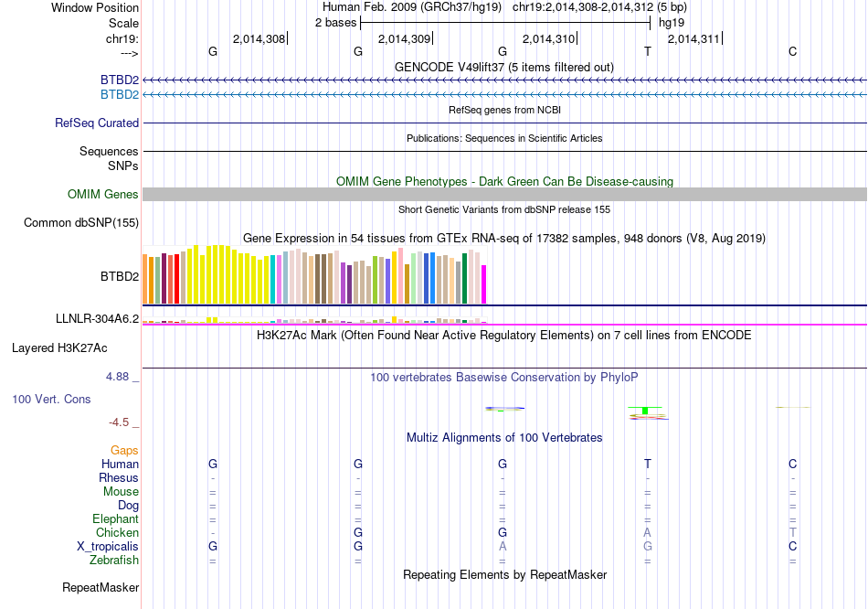Click base T in the ruler sequence row

click(x=648, y=51)
